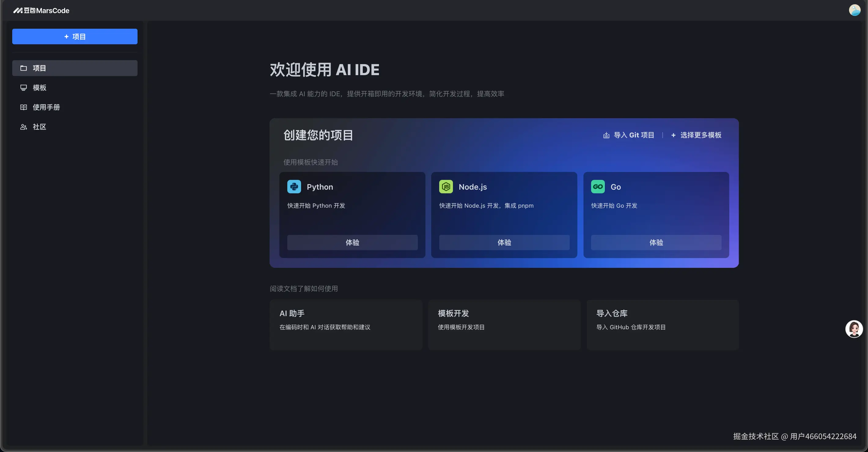Open the 导入仓库 GitHub import card

tap(662, 324)
